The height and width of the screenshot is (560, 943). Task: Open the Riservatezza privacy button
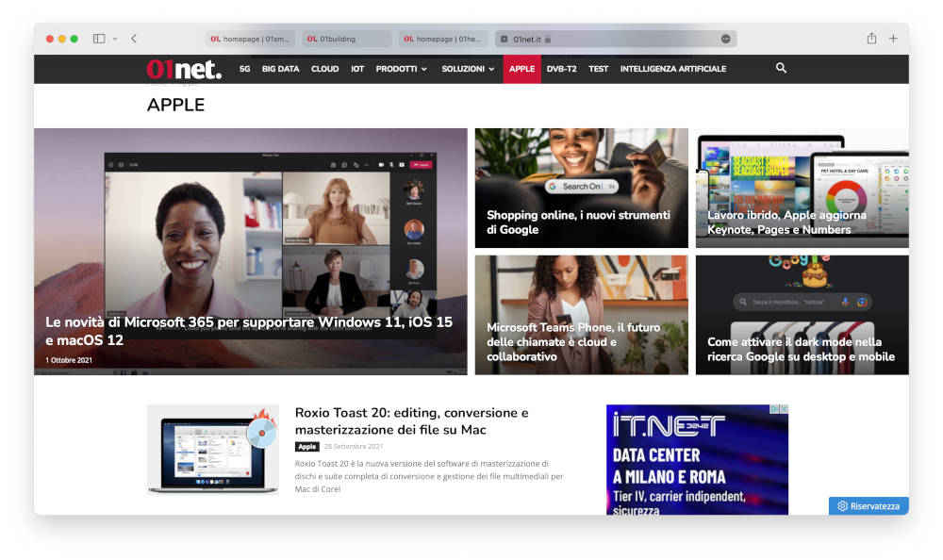point(869,506)
